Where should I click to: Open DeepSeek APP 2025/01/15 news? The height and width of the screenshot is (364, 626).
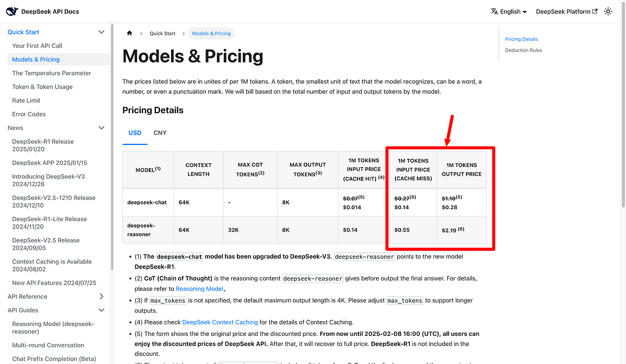click(x=50, y=163)
